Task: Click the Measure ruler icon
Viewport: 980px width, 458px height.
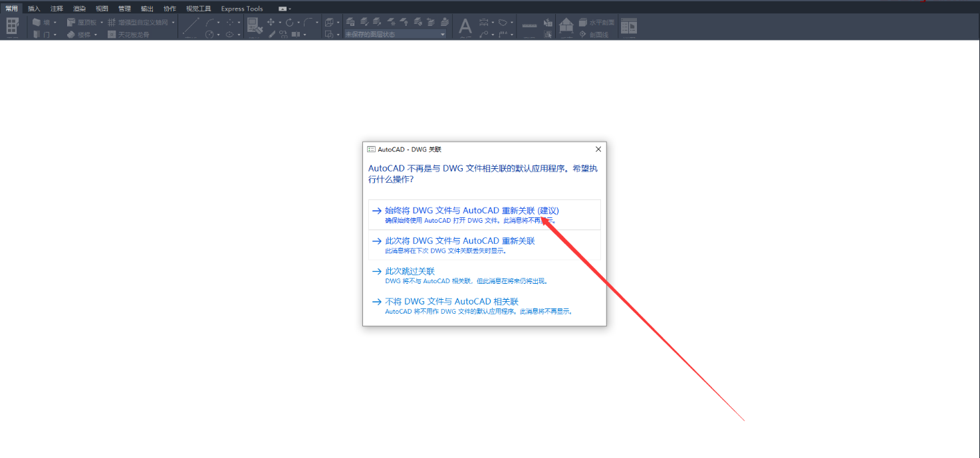Action: point(529,25)
